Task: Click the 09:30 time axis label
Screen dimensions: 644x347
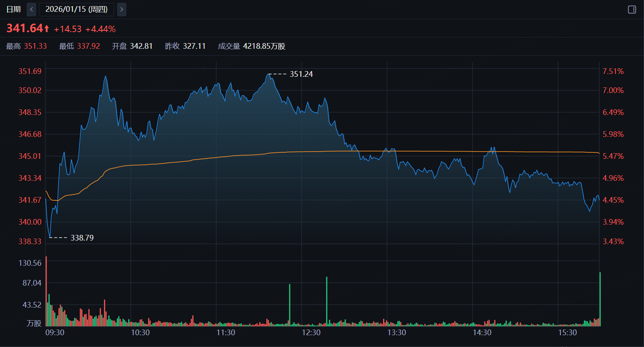Action: pyautogui.click(x=55, y=332)
